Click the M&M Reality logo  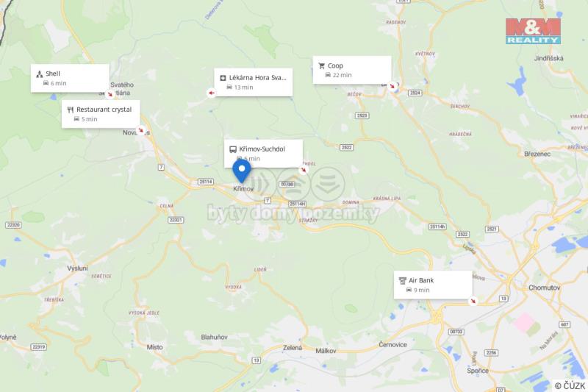(x=533, y=31)
